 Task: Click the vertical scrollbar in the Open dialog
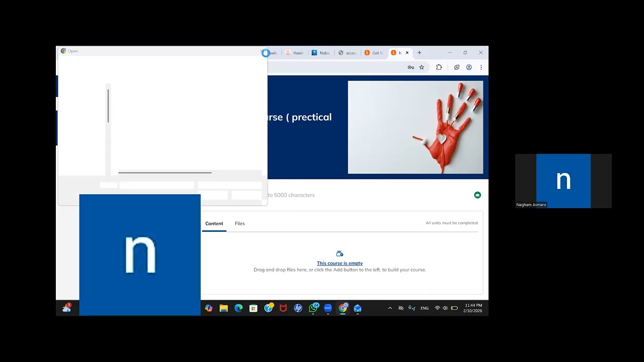pyautogui.click(x=108, y=106)
